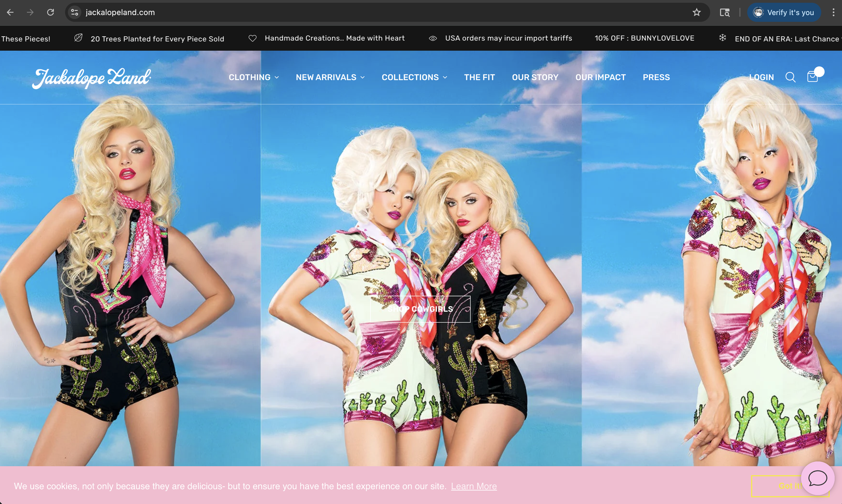This screenshot has height=504, width=842.
Task: View site information icon in address bar
Action: pyautogui.click(x=74, y=12)
